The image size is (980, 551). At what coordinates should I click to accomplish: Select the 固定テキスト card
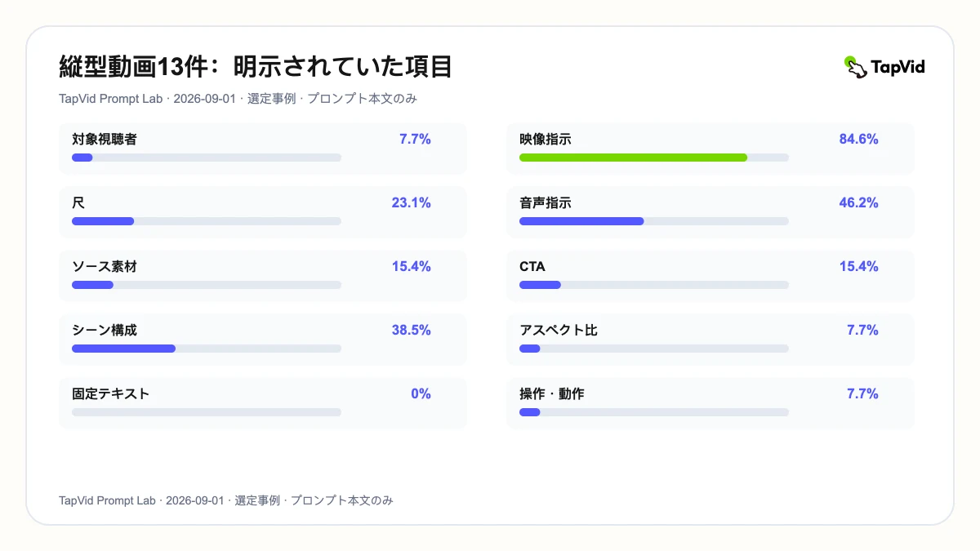[263, 403]
